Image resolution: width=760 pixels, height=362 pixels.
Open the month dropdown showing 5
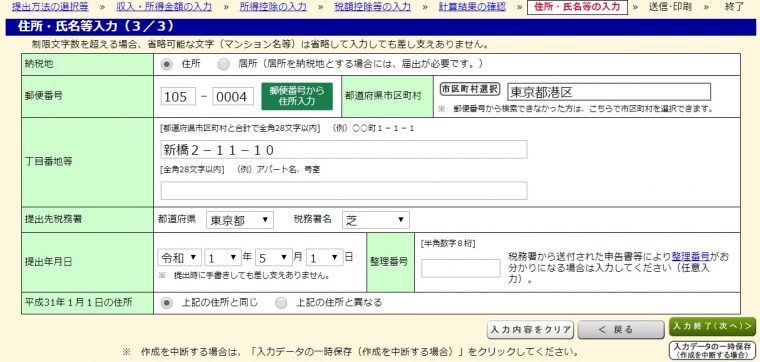pos(274,257)
